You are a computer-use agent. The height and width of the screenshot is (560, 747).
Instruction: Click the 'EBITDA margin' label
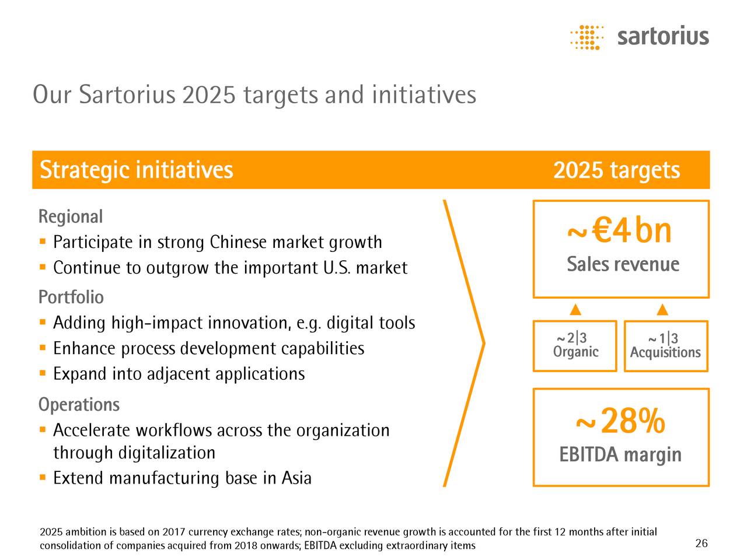click(x=620, y=454)
